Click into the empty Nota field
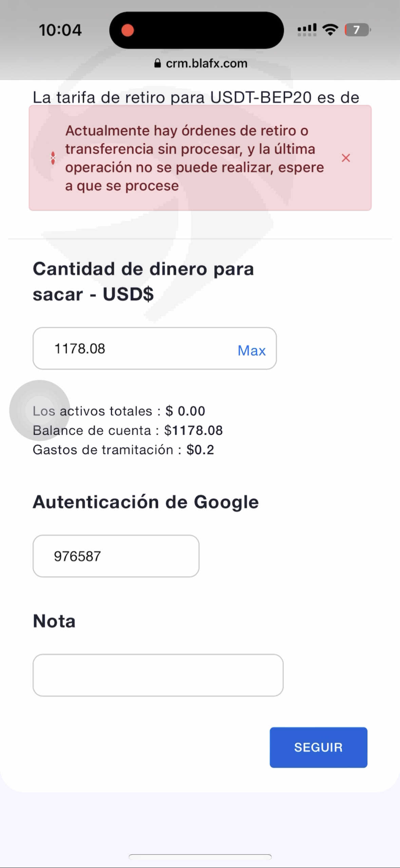This screenshot has height=868, width=400. click(x=158, y=675)
